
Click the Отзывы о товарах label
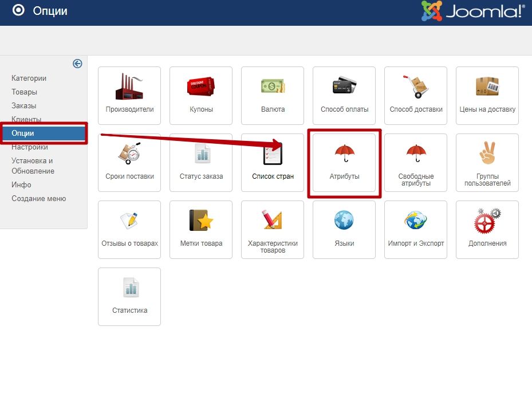(129, 243)
